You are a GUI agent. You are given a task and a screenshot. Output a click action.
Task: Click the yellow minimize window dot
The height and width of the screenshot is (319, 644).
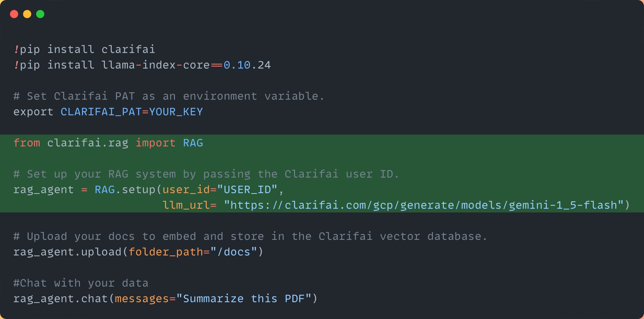27,14
